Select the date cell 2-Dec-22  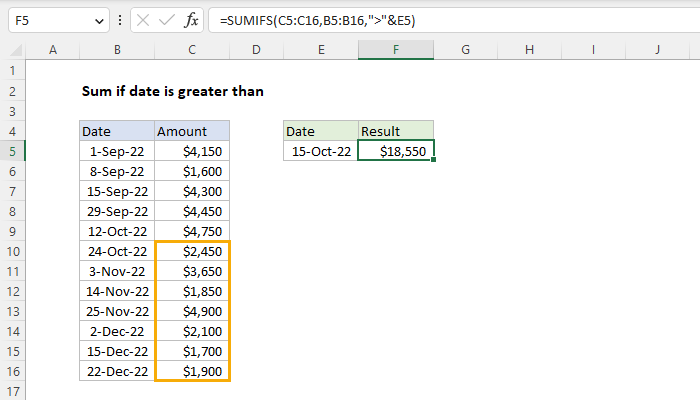tap(117, 331)
